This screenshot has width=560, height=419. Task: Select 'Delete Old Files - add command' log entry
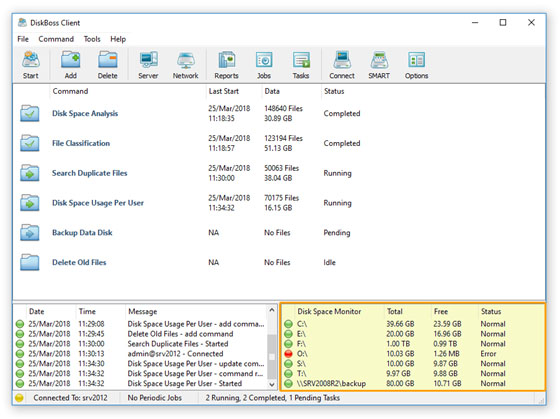click(180, 334)
